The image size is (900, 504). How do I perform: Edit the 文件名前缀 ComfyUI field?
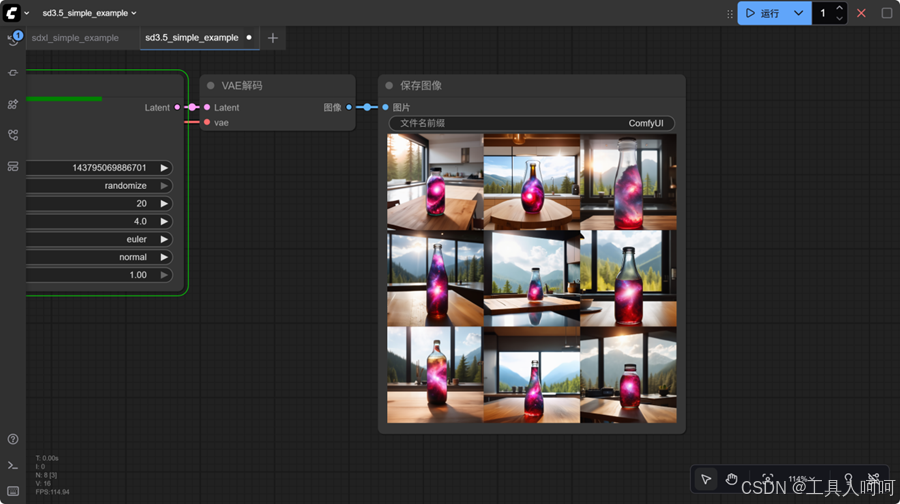pyautogui.click(x=532, y=123)
